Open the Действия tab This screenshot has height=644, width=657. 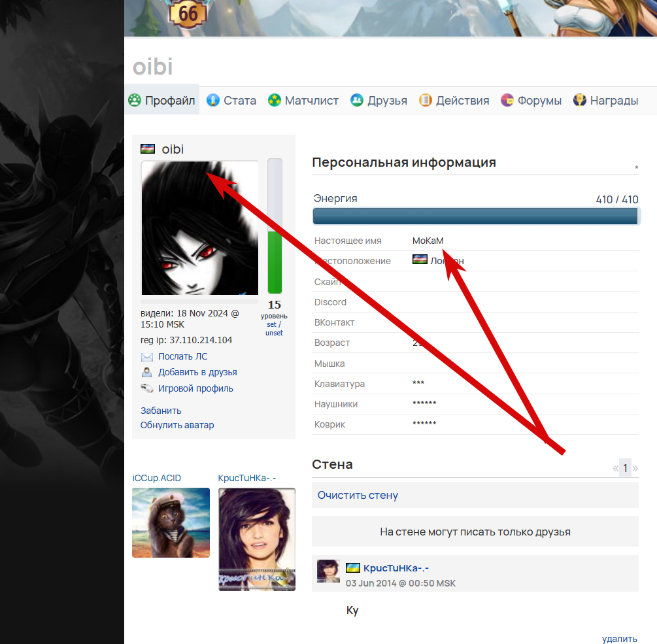pyautogui.click(x=454, y=101)
